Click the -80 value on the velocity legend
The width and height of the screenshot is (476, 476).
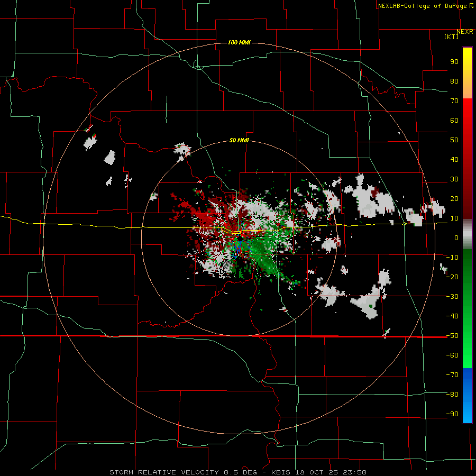point(452,395)
